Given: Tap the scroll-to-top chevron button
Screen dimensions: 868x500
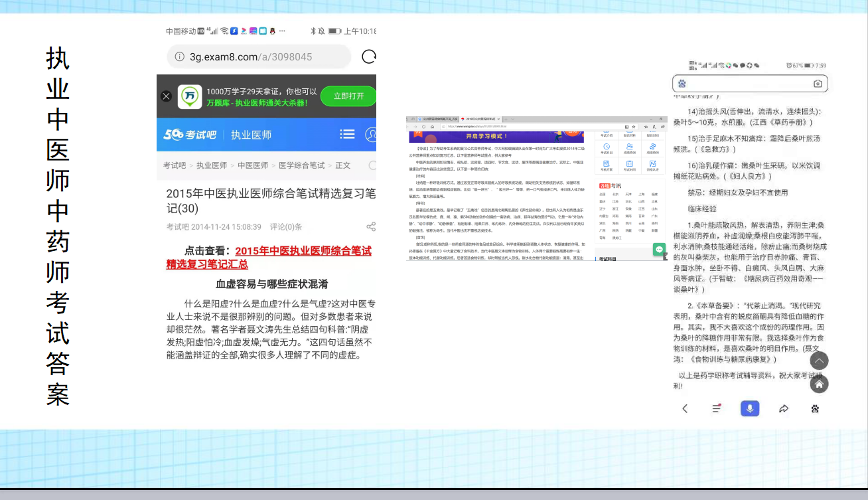Looking at the screenshot, I should 819,361.
